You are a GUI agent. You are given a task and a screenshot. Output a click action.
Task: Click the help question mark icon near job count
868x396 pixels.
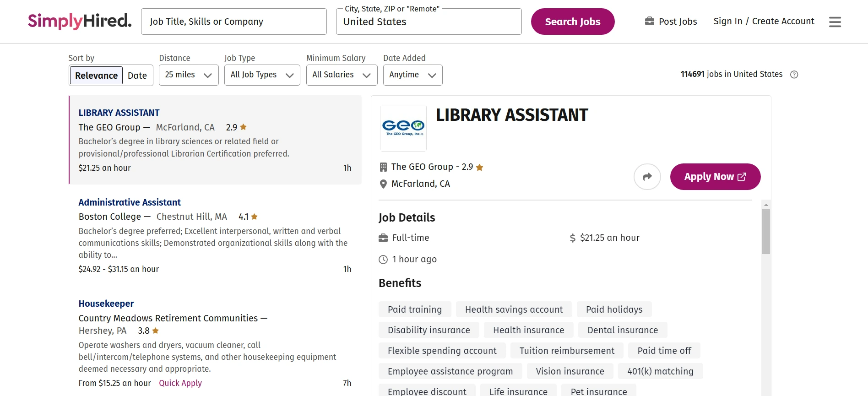[x=794, y=74]
